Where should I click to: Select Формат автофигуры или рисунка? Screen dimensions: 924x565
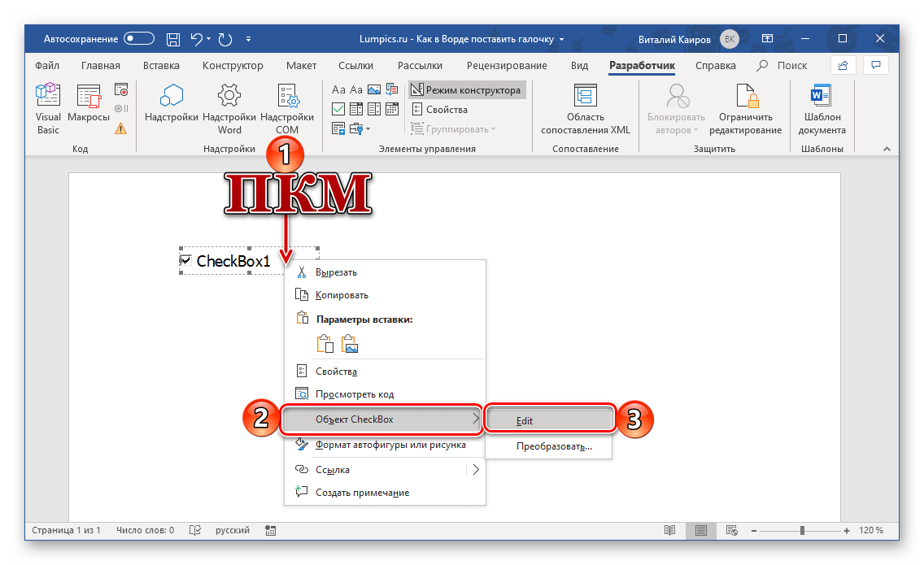[385, 445]
